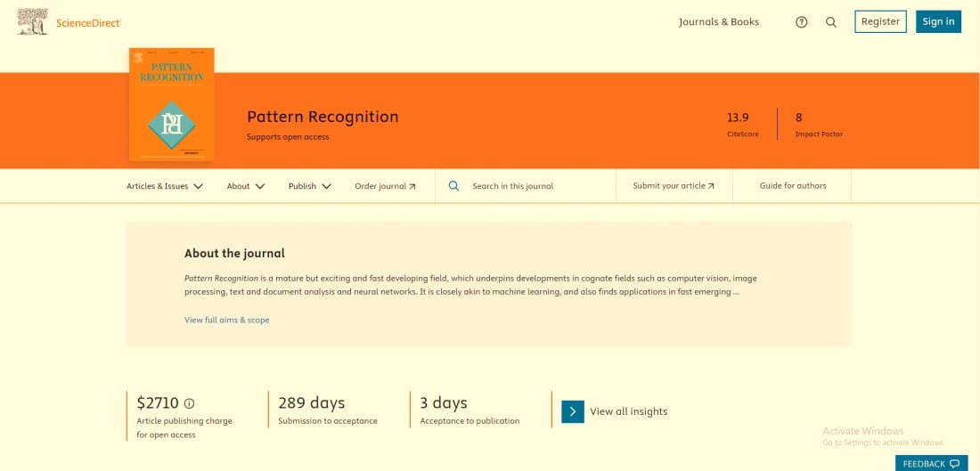Image resolution: width=980 pixels, height=471 pixels.
Task: Open the FEEDBACK button
Action: tap(931, 464)
